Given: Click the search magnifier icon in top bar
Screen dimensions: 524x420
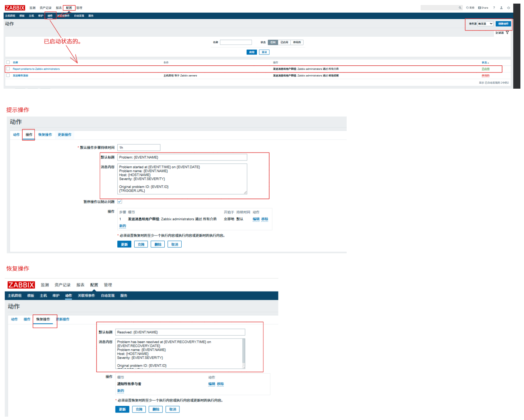Looking at the screenshot, I should coord(460,8).
